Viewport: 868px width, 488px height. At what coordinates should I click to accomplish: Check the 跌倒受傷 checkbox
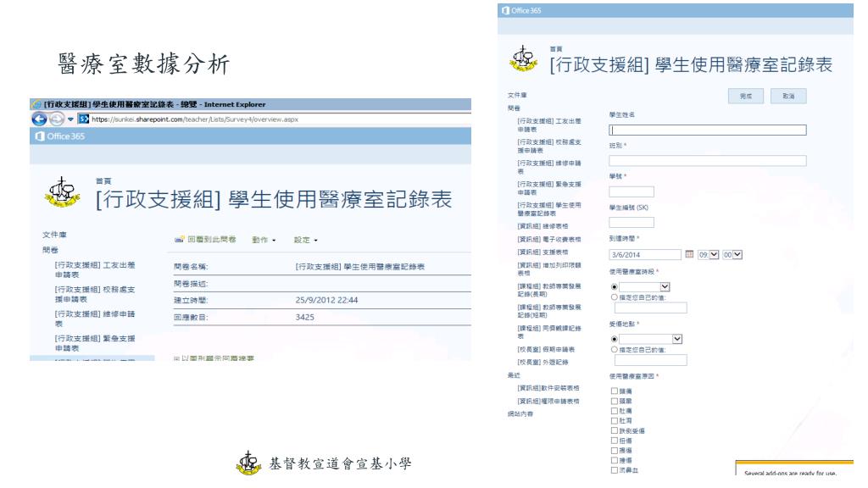click(614, 430)
